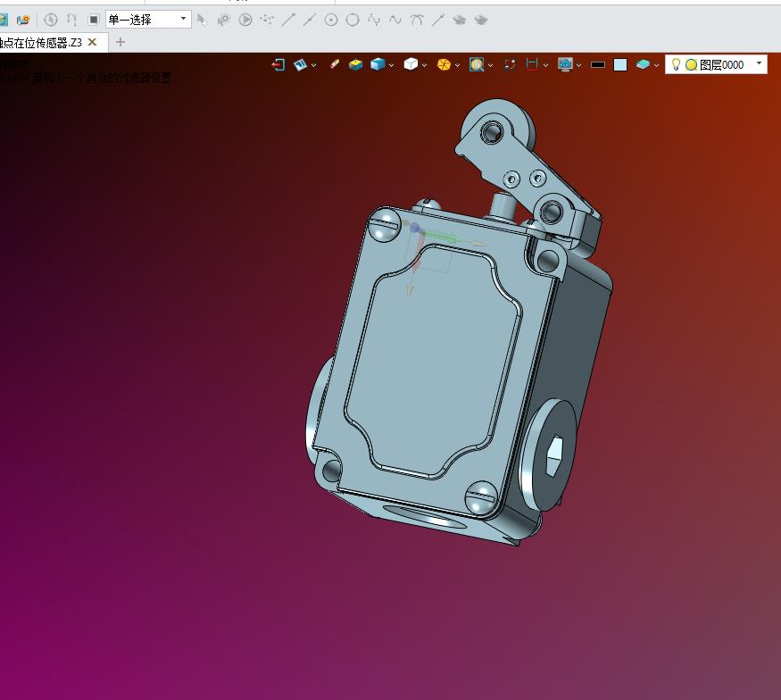
Task: Click the monitor display settings icon
Action: pos(565,65)
